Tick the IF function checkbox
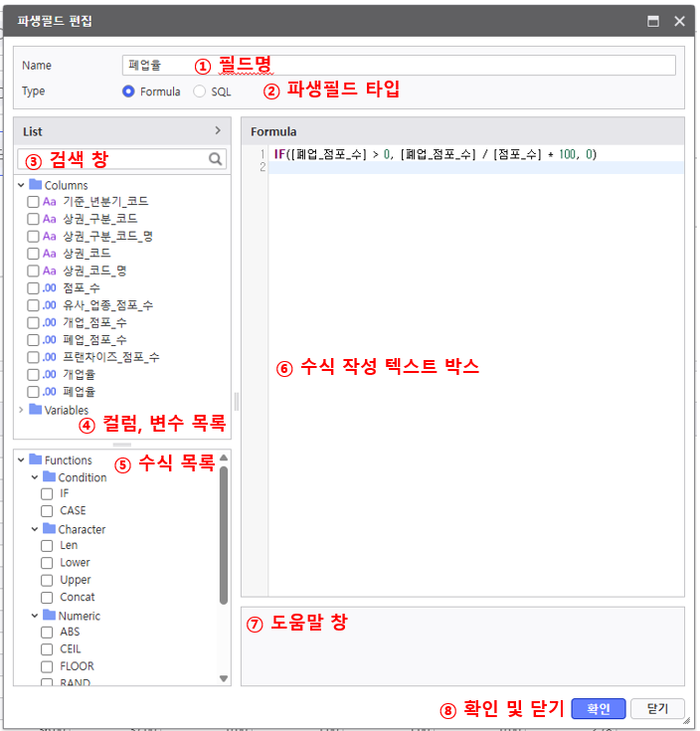This screenshot has height=731, width=700. 47,493
